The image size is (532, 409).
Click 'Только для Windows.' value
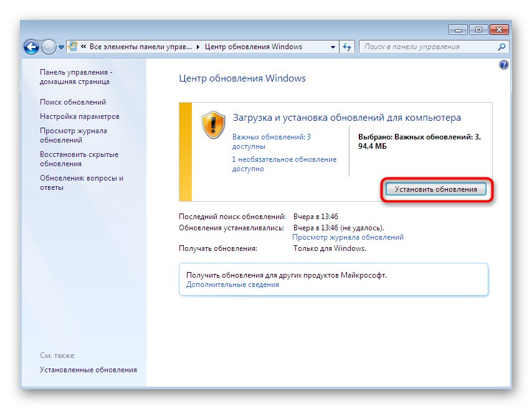[330, 248]
